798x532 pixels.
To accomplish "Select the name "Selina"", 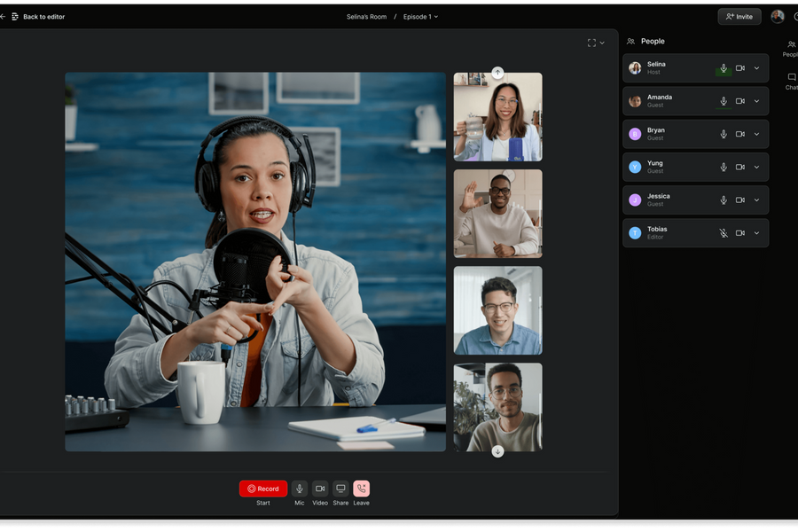I will 656,64.
